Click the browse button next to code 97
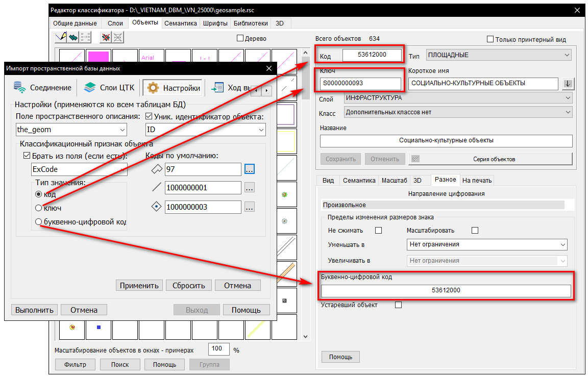 [x=249, y=169]
